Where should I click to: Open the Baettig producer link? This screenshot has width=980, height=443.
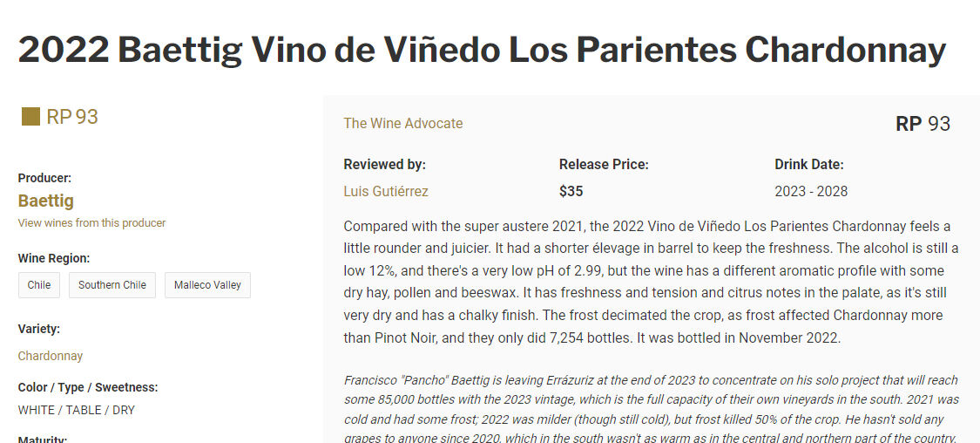point(45,201)
